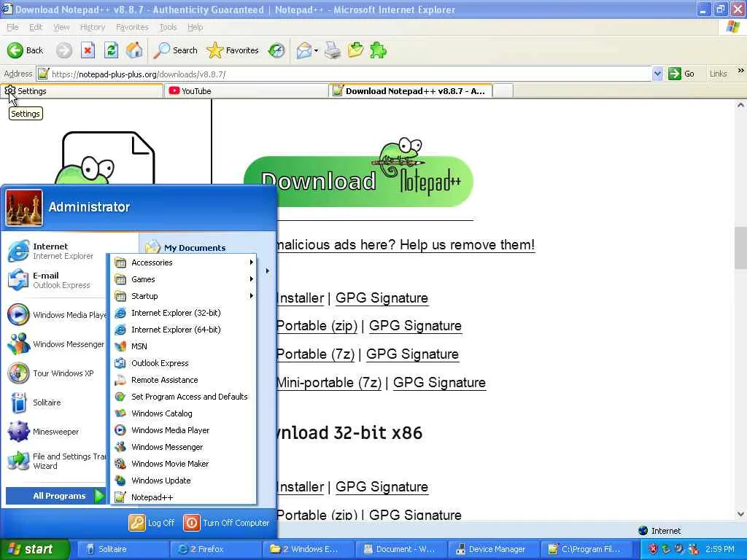Expand the Accessories submenu
This screenshot has height=560, width=747.
point(184,262)
